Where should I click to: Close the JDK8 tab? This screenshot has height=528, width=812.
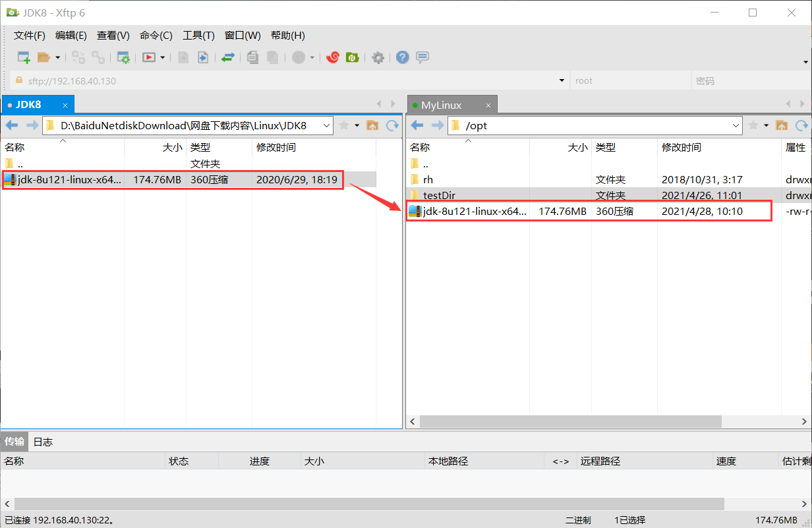pos(65,105)
